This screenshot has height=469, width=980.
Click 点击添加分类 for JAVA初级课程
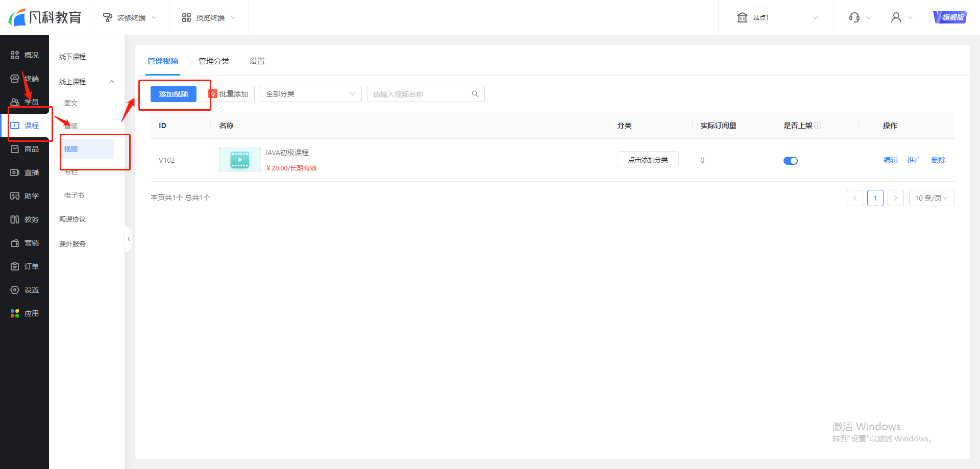[648, 160]
